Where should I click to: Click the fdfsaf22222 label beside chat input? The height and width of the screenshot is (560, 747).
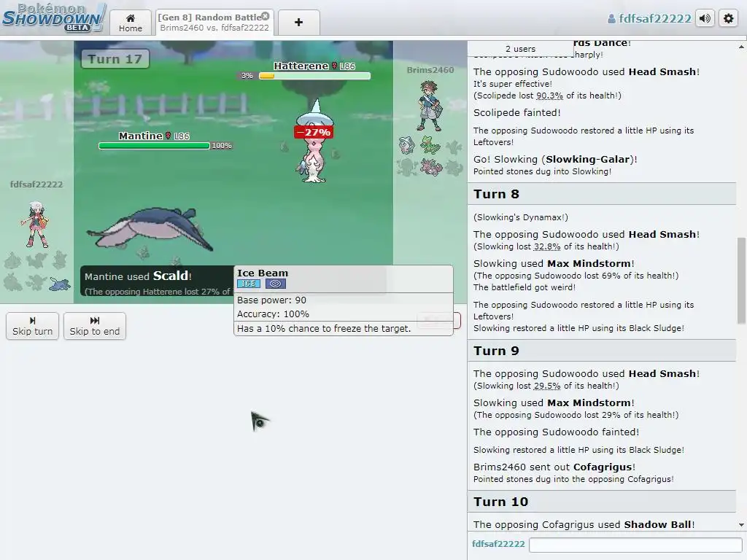point(498,544)
